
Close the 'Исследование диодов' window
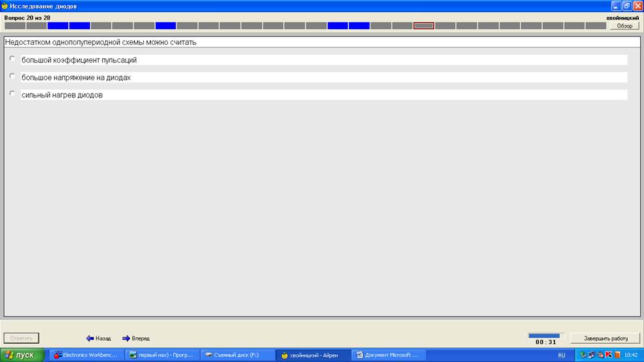pos(638,6)
